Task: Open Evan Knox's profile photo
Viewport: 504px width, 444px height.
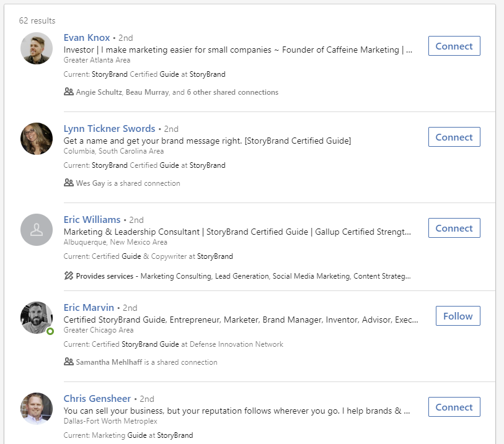Action: [x=37, y=48]
